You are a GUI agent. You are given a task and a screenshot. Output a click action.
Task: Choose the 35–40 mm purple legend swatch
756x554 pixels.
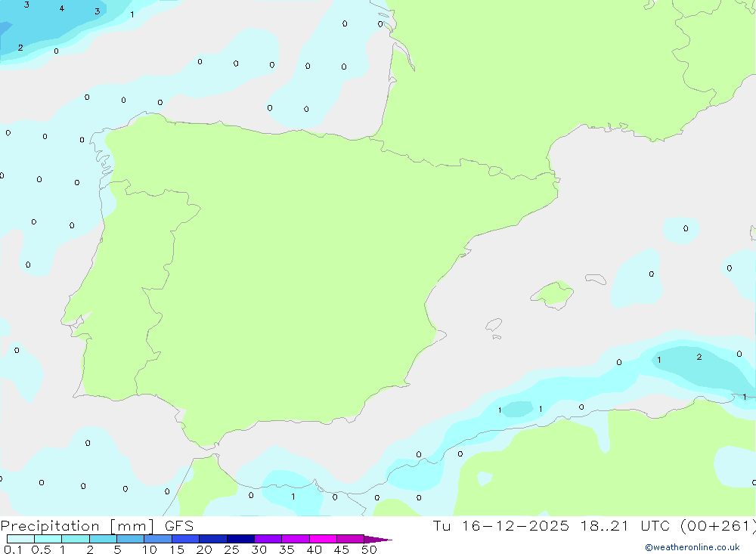295,539
